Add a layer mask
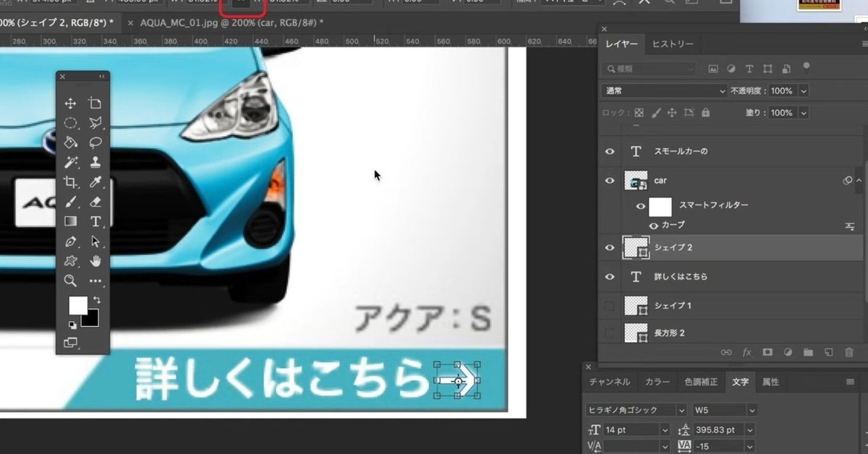This screenshot has height=454, width=868. pyautogui.click(x=767, y=352)
